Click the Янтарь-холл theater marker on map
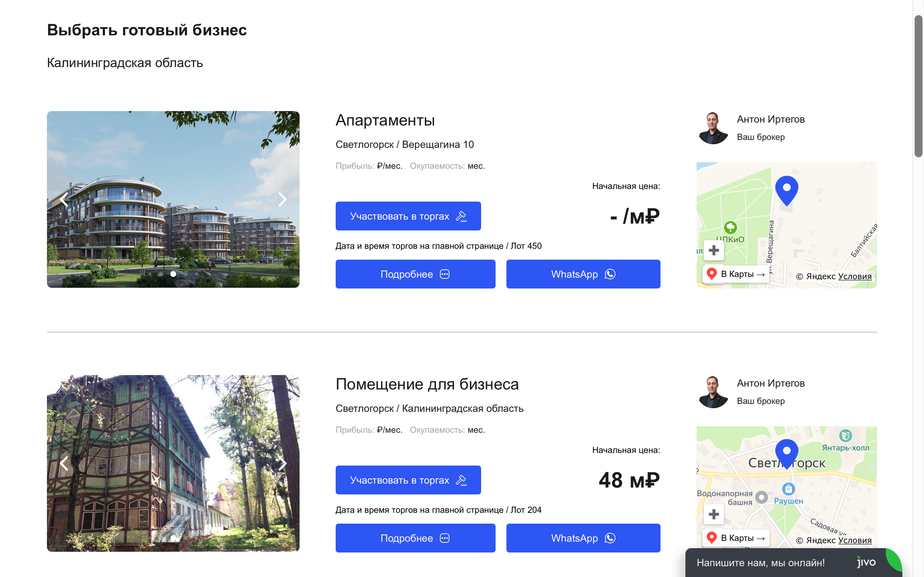 845,435
